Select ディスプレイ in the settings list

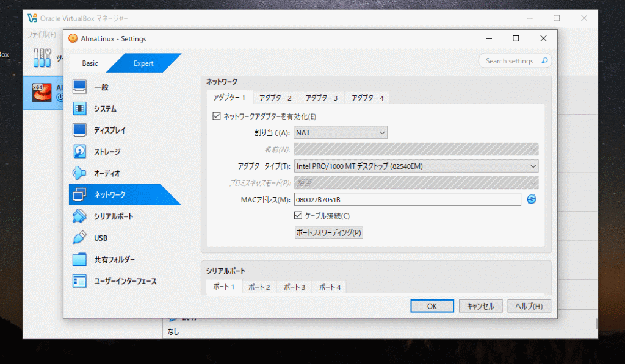[x=110, y=130]
